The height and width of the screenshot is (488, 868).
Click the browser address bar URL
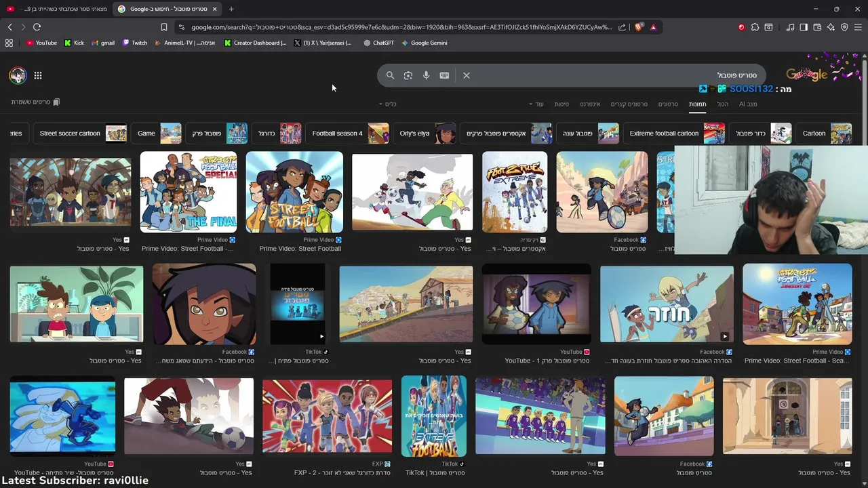(x=401, y=27)
